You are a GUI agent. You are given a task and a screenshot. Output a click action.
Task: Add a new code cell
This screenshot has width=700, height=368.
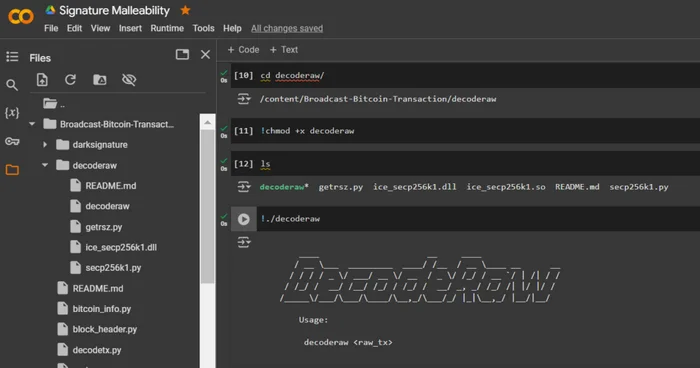pyautogui.click(x=243, y=50)
